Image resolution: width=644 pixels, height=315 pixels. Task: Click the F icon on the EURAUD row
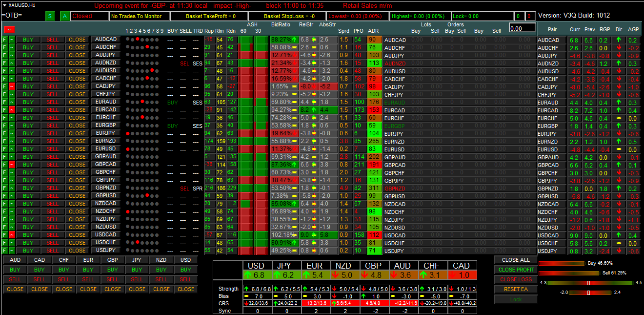[5, 102]
